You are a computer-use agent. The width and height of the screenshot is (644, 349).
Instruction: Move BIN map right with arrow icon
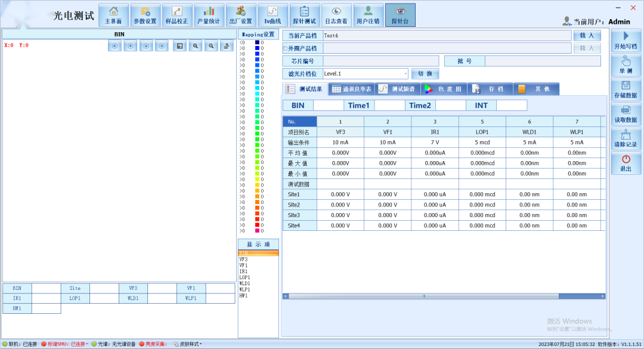pos(162,46)
